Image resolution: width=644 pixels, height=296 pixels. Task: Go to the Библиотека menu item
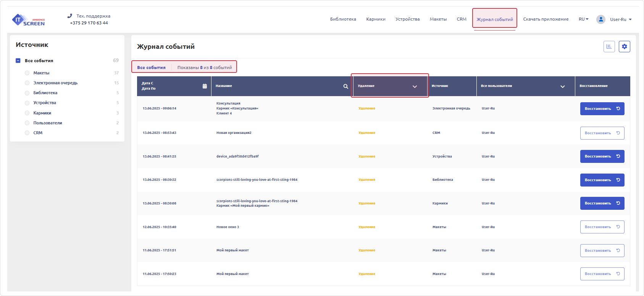click(x=343, y=19)
